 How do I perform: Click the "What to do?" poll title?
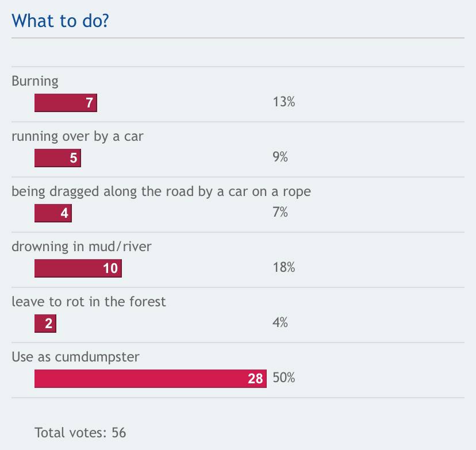coord(60,21)
